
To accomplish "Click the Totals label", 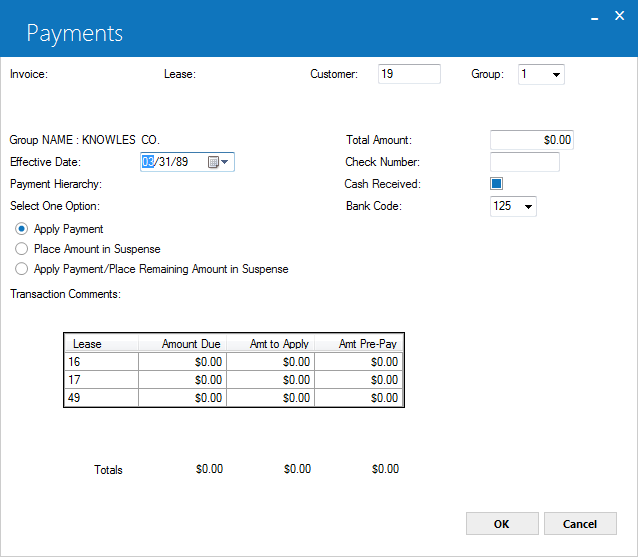I will pyautogui.click(x=108, y=470).
